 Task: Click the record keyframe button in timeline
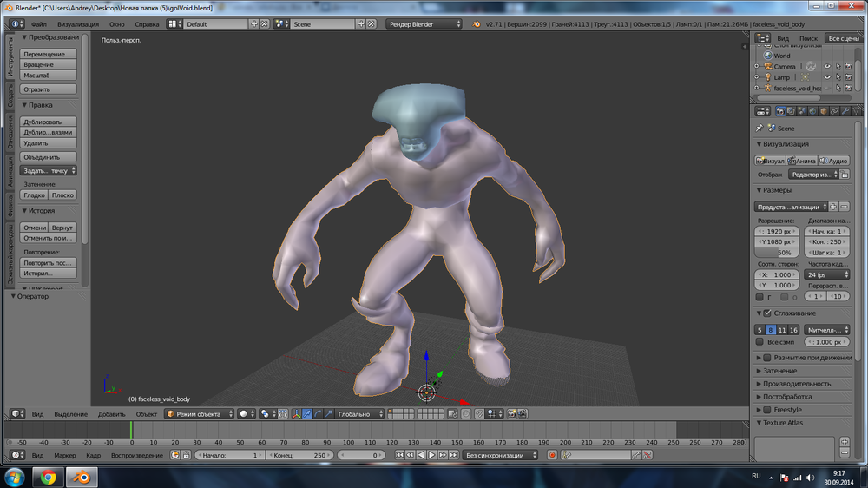pos(552,455)
